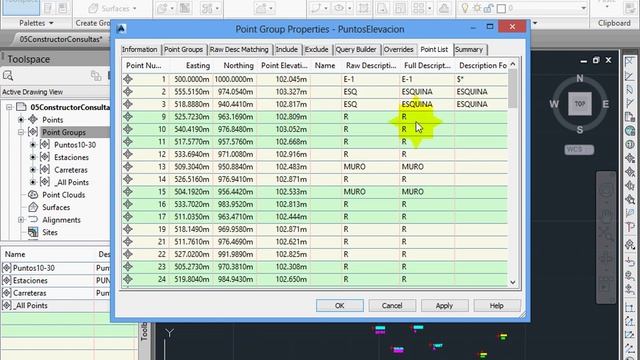This screenshot has width=640, height=360.
Task: Select the _All Points group in tree
Action: [71, 182]
